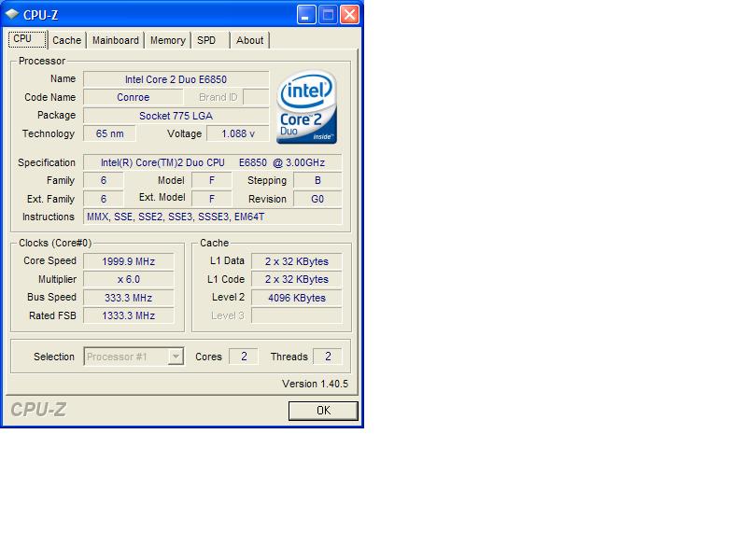Click the Core Speed value field

[129, 261]
